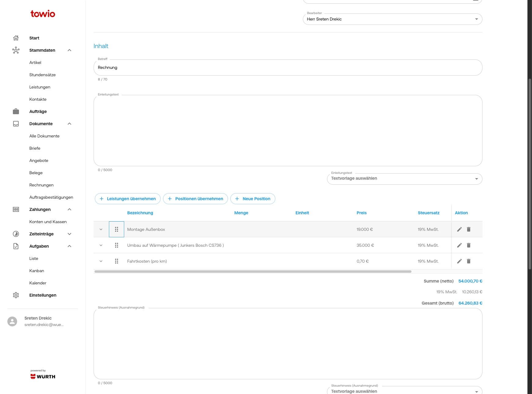
Task: Open the Einleitungstext Textvorlage dropdown
Action: (404, 179)
